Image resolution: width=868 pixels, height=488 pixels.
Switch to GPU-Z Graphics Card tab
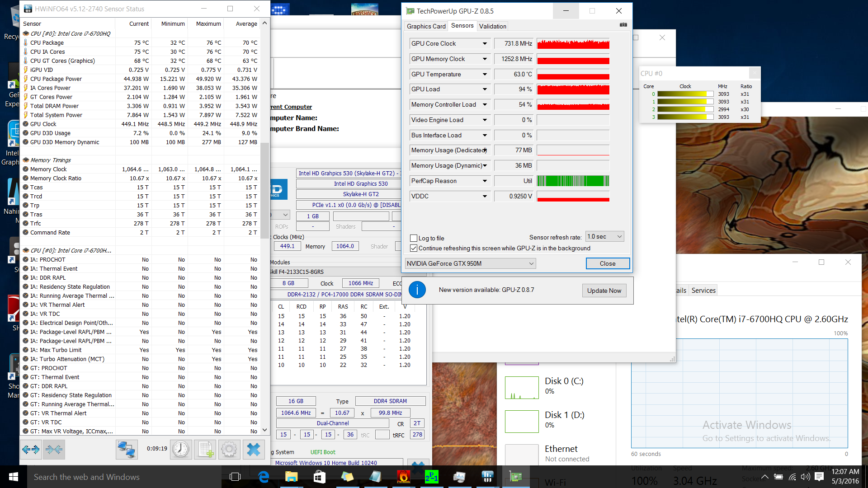coord(426,26)
